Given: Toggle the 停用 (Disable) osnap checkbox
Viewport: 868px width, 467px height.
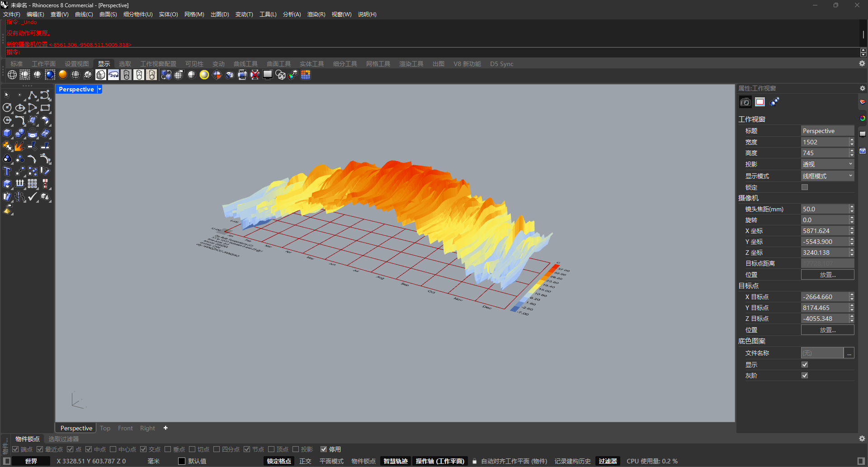Looking at the screenshot, I should 324,449.
